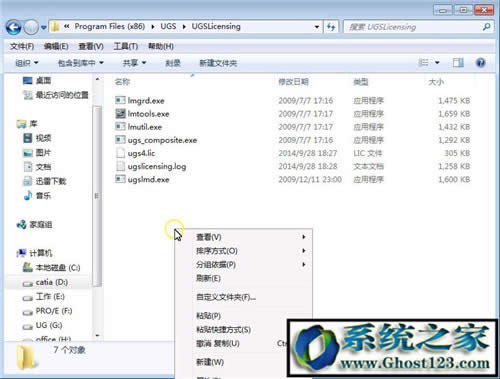Click the folder icon in address bar

click(55, 27)
